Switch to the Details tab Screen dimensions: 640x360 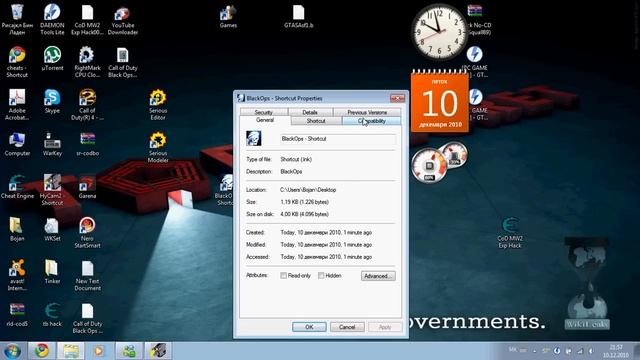[x=310, y=112]
